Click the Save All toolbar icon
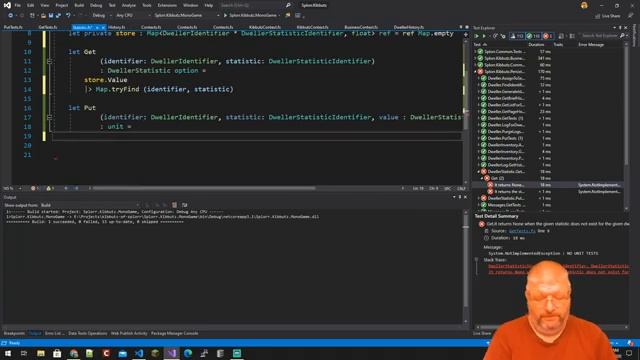 tap(58, 16)
